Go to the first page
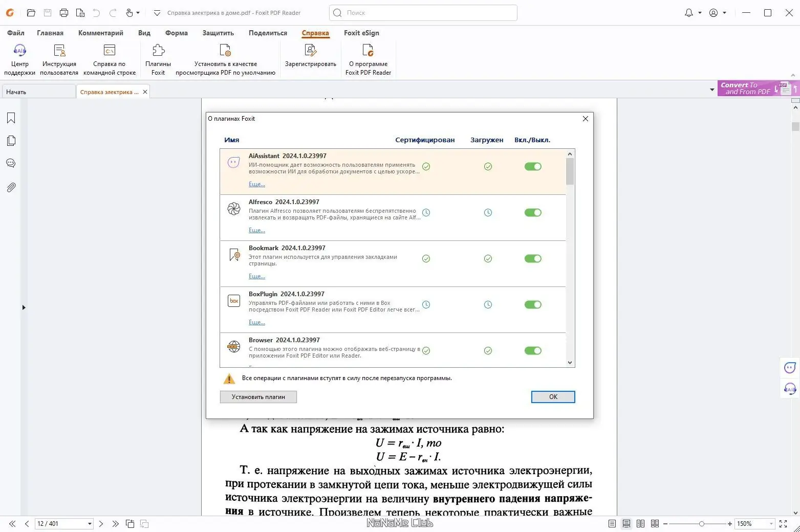The height and width of the screenshot is (532, 800). coord(12,524)
